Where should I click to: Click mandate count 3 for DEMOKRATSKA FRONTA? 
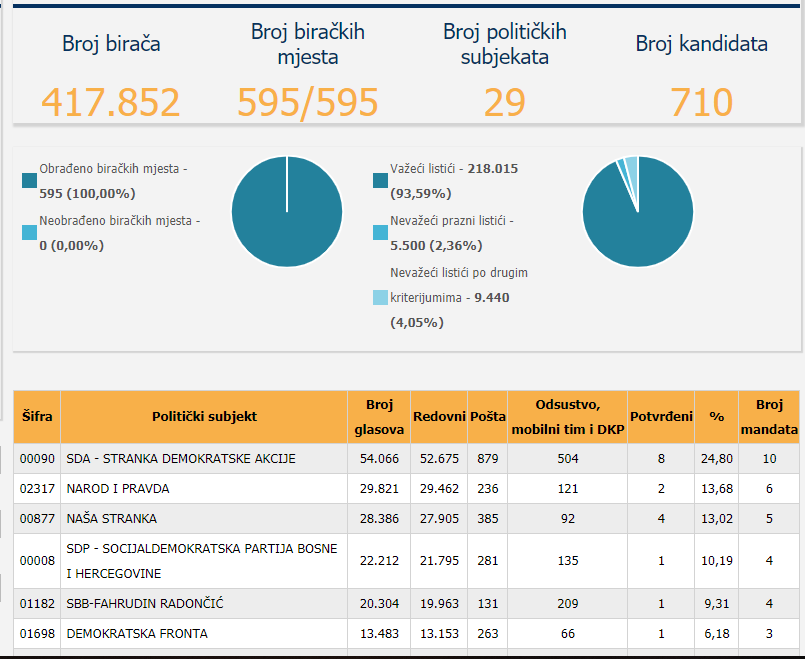769,634
